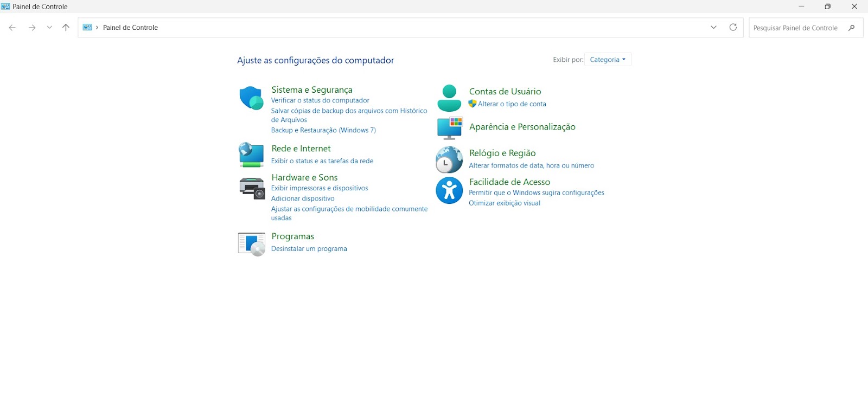Click the Rede e Internet globe icon

[x=251, y=155]
